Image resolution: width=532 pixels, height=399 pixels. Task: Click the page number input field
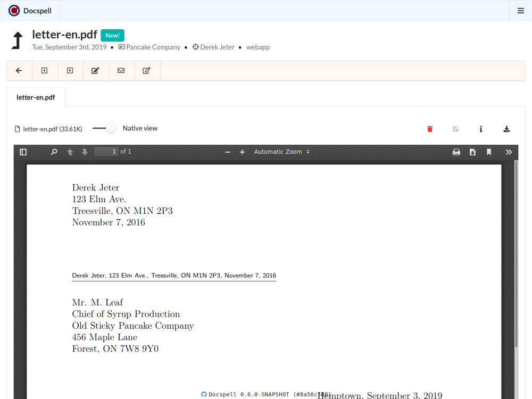(x=106, y=152)
